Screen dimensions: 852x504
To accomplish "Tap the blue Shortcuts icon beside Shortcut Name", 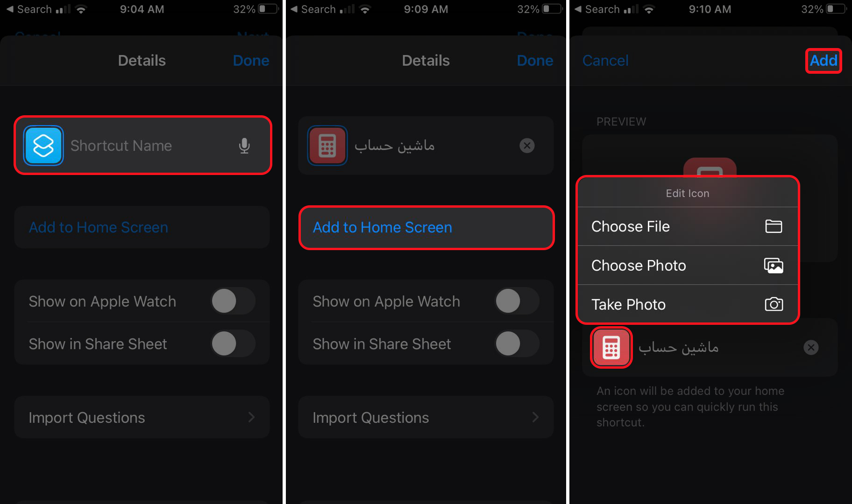I will [x=43, y=146].
